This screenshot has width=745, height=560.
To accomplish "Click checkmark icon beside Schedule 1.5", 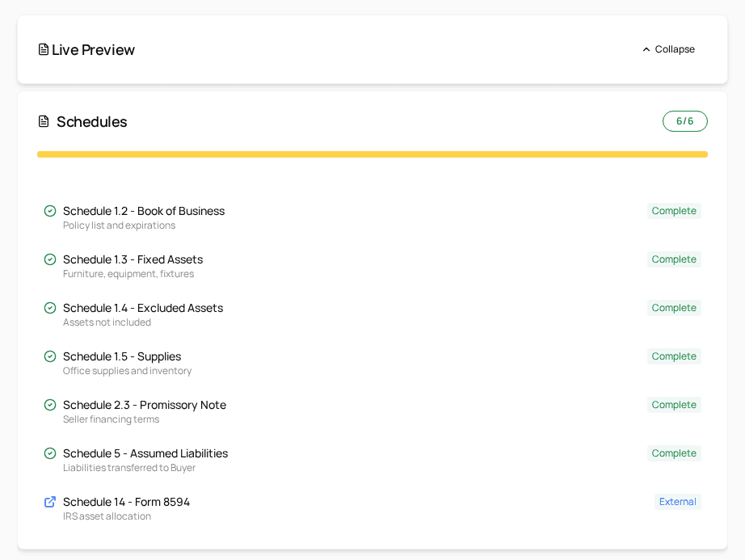I will [50, 356].
